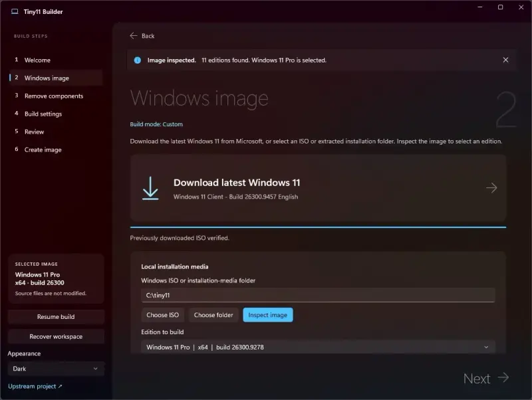Click the ISO verification progress bar
The height and width of the screenshot is (400, 532).
(318, 227)
